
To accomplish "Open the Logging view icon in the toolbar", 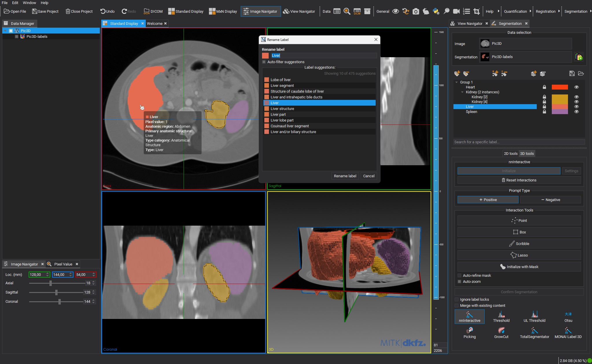I will (x=466, y=12).
